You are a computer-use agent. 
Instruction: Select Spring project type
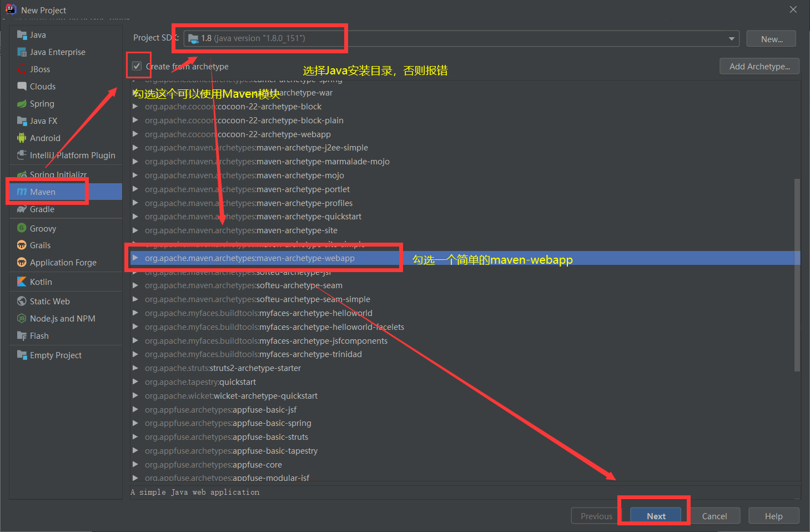[66, 104]
